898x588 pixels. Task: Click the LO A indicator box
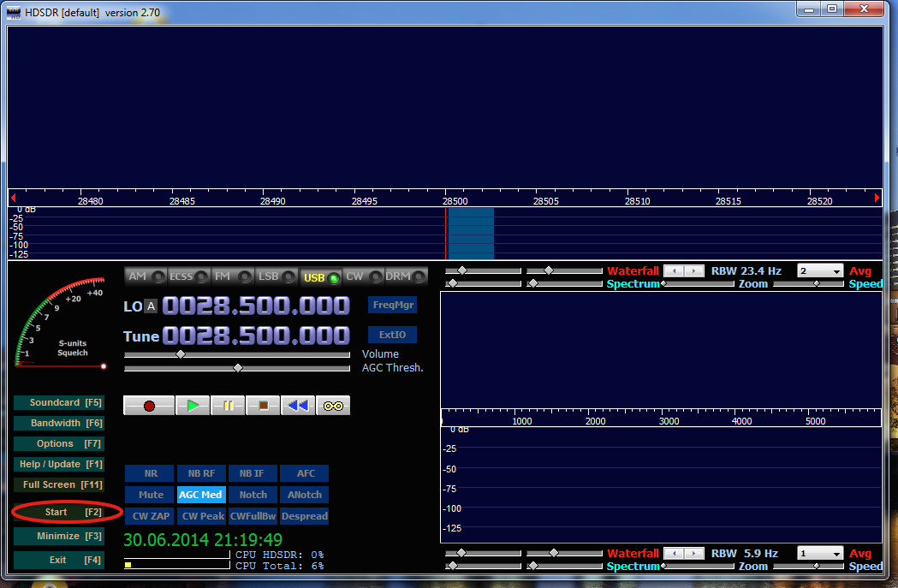pyautogui.click(x=151, y=306)
